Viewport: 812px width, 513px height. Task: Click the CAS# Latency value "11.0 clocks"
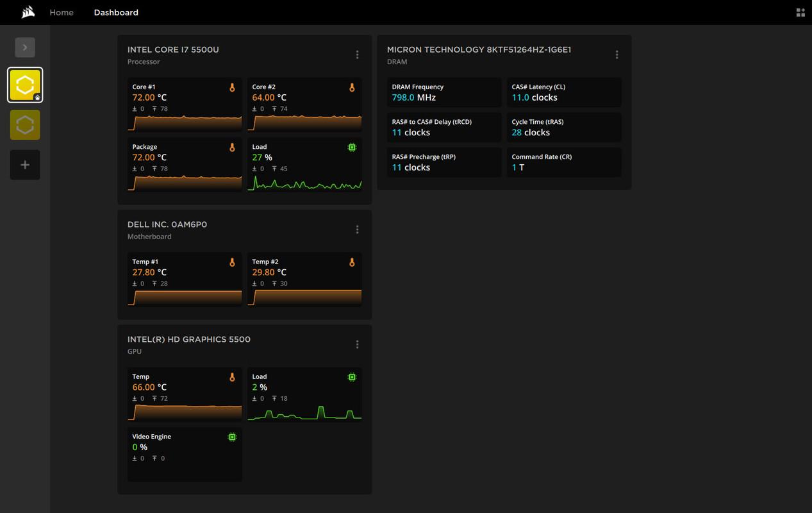pos(534,97)
